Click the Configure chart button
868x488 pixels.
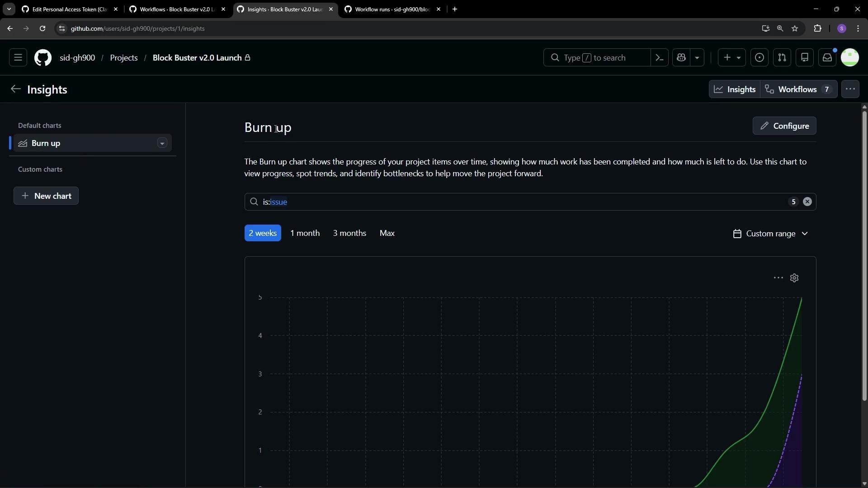pyautogui.click(x=784, y=126)
